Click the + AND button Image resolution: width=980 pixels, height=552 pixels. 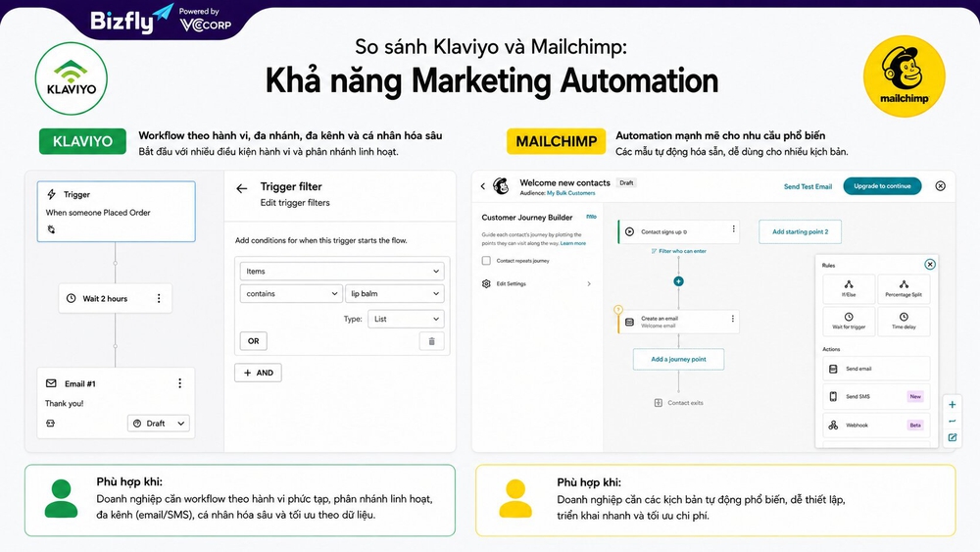point(258,373)
